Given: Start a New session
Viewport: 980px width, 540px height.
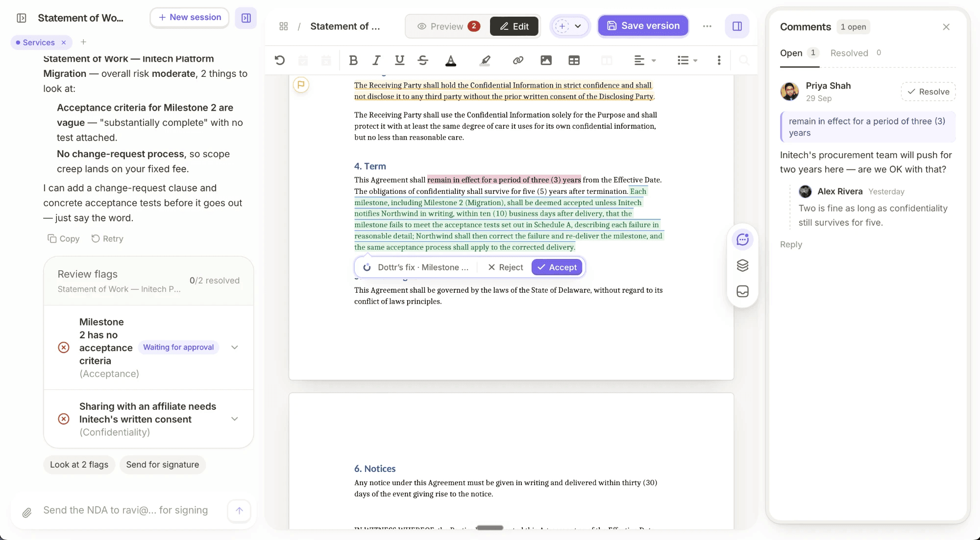Looking at the screenshot, I should 190,18.
